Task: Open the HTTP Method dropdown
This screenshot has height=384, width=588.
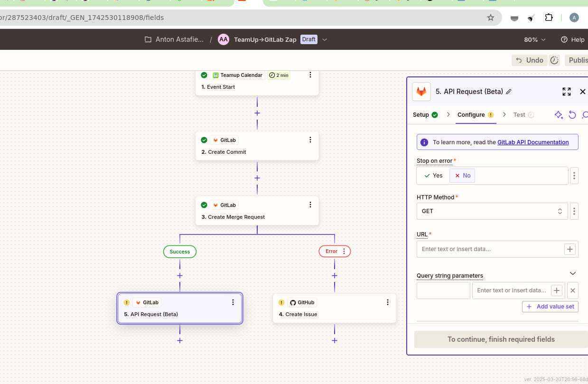Action: (x=492, y=211)
